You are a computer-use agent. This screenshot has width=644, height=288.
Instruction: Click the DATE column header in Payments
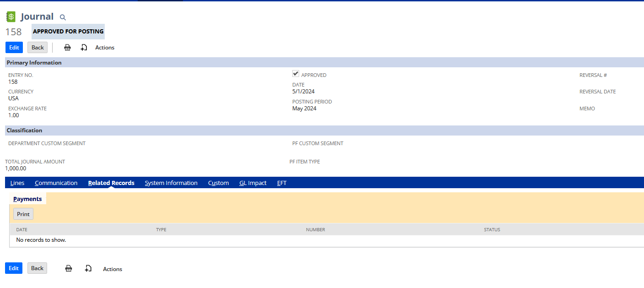click(21, 229)
